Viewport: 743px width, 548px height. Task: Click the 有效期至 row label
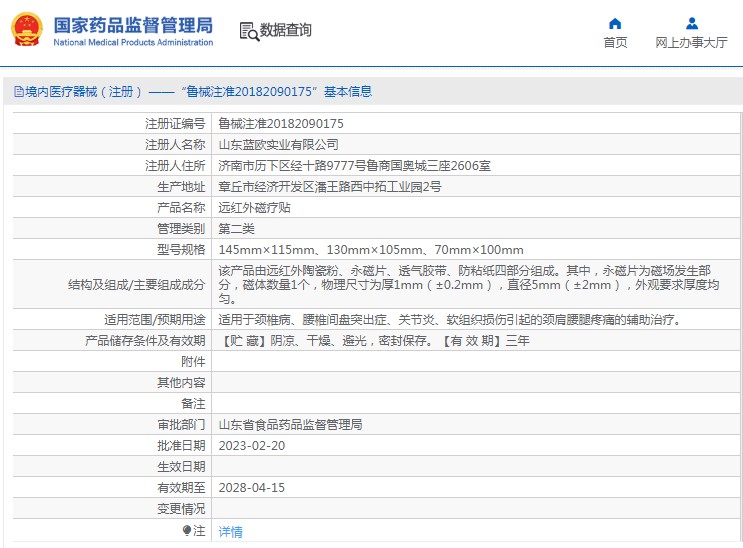click(x=181, y=487)
